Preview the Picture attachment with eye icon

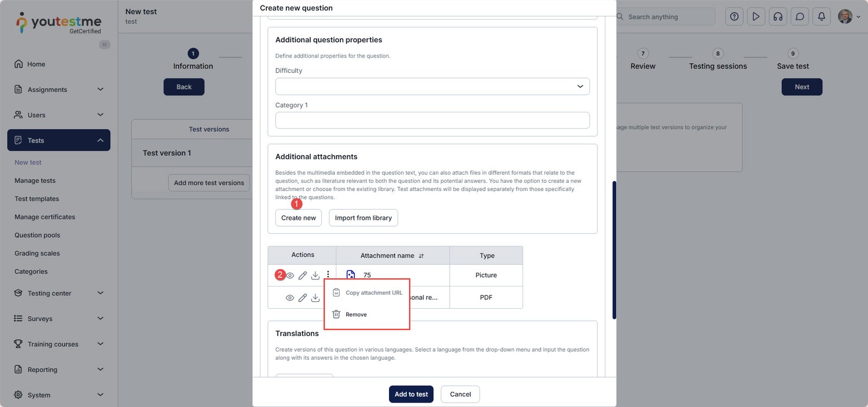[290, 276]
